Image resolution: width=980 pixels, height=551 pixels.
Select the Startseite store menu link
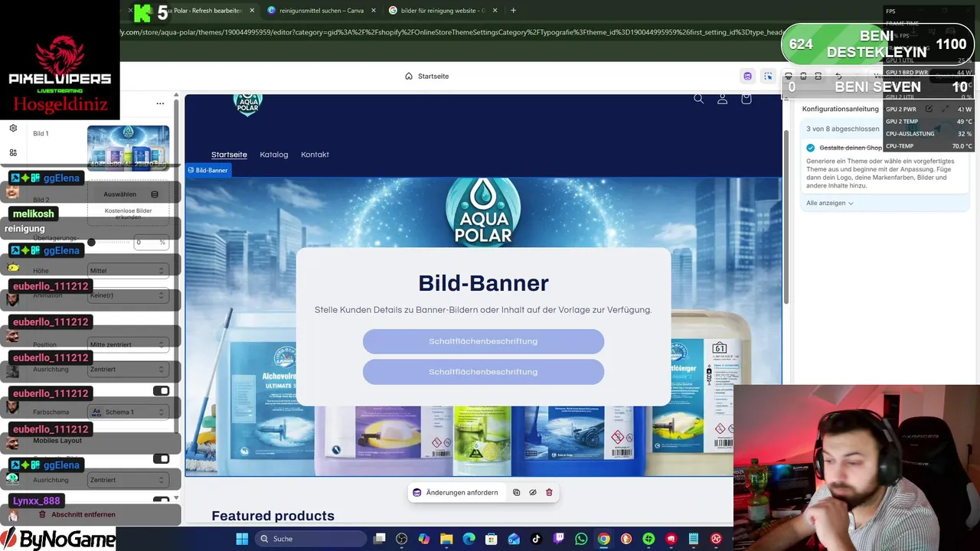[229, 155]
